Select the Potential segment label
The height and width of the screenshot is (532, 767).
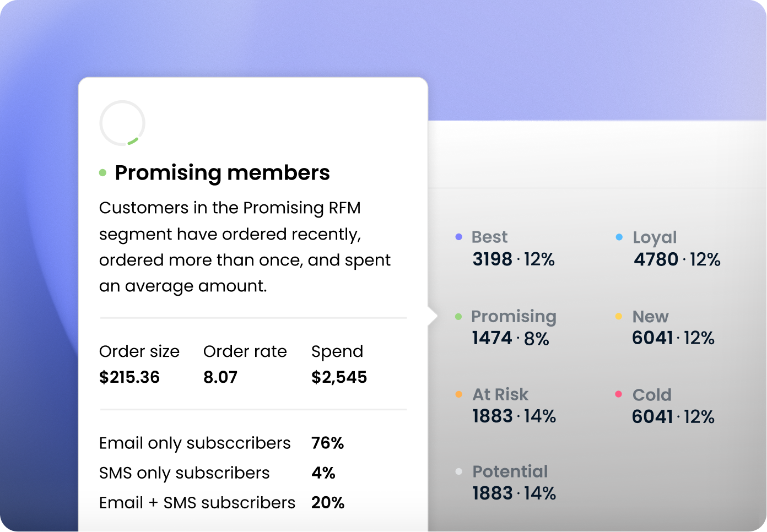[x=510, y=471]
